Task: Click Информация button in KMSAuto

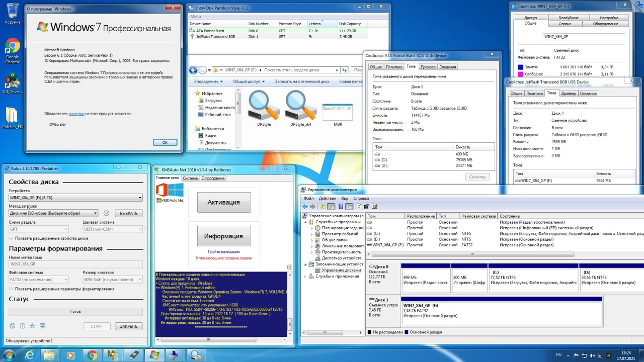Action: pyautogui.click(x=224, y=236)
